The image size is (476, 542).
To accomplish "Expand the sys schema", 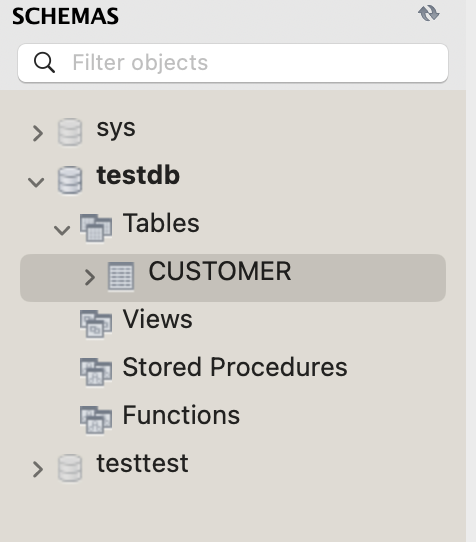I will pyautogui.click(x=38, y=133).
